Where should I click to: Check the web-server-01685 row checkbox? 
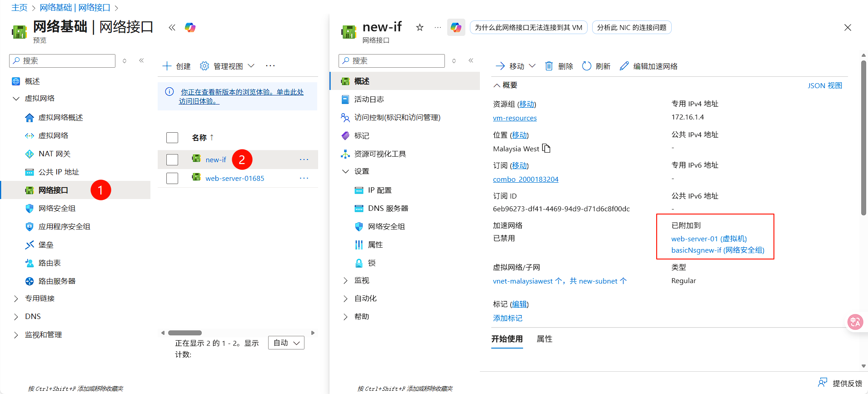[x=172, y=178]
